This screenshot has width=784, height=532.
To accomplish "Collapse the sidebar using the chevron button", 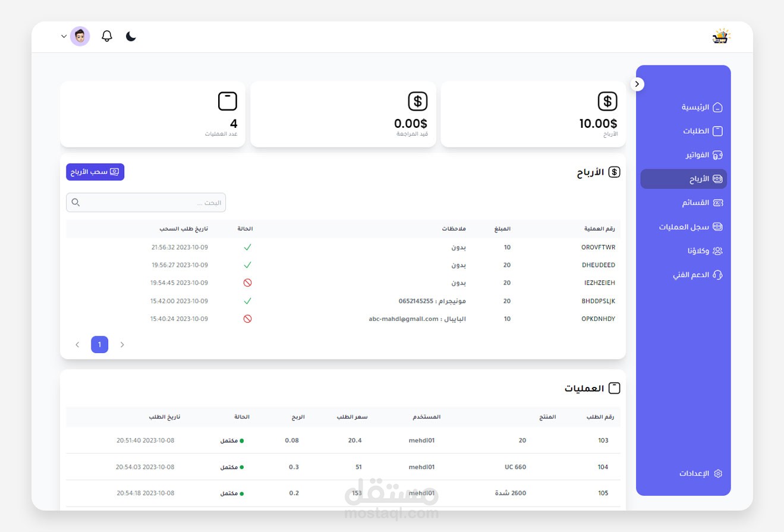I will (637, 84).
